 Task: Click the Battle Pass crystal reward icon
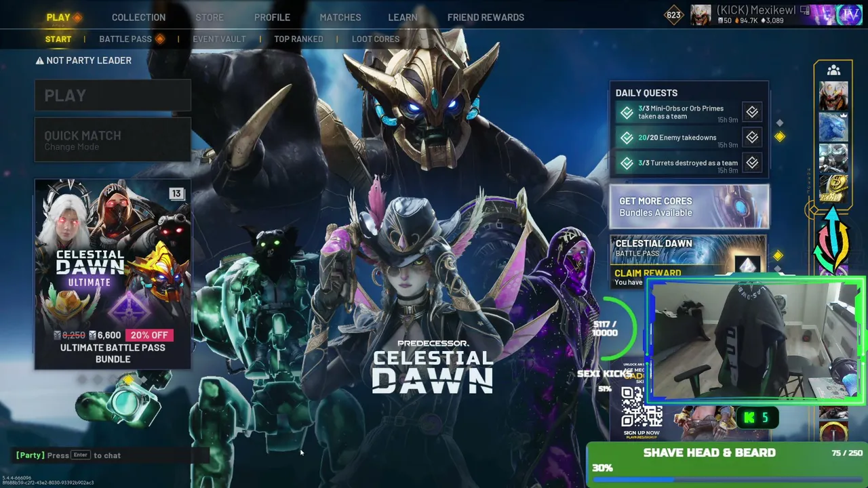(x=747, y=264)
